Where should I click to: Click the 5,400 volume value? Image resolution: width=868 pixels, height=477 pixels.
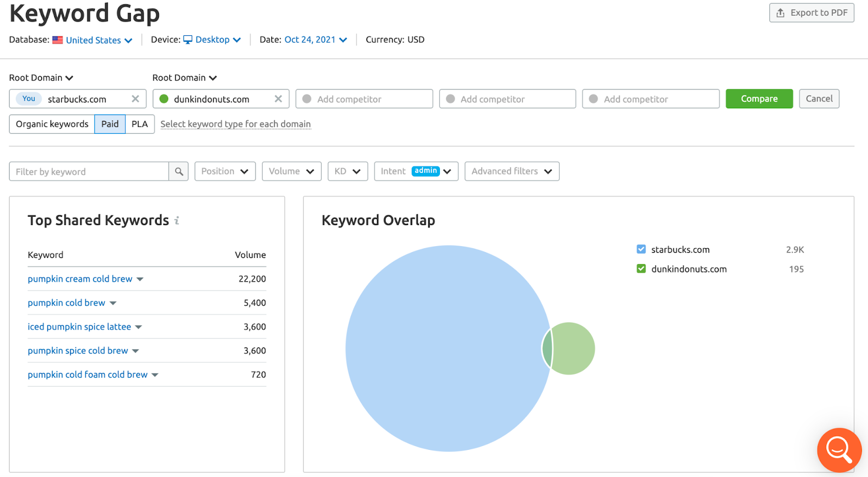[254, 302]
